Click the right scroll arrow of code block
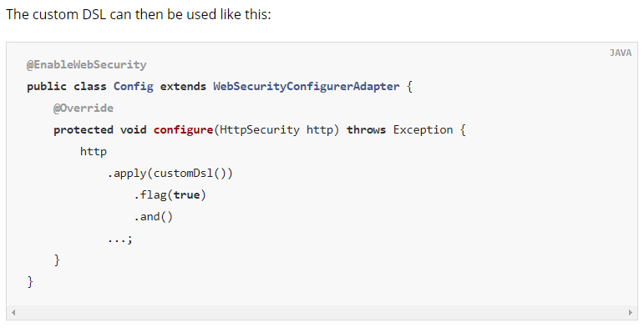Viewport: 644px width, 333px height. (x=631, y=312)
